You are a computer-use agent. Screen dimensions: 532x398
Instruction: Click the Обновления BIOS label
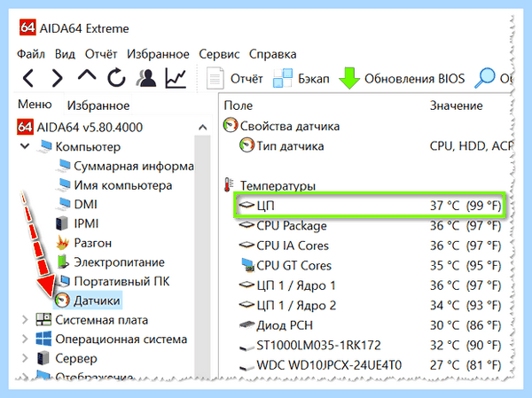(415, 79)
